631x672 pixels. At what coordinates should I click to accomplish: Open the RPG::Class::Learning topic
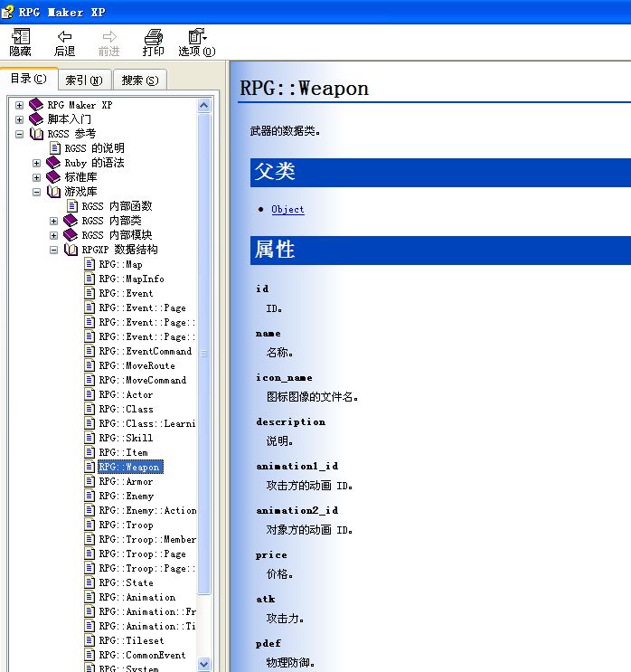click(x=147, y=423)
